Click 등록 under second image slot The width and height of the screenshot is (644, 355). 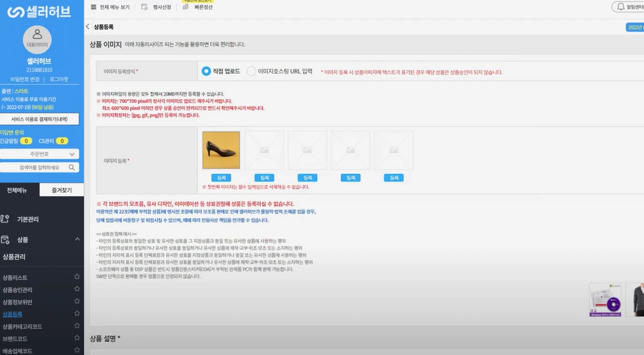pos(264,177)
